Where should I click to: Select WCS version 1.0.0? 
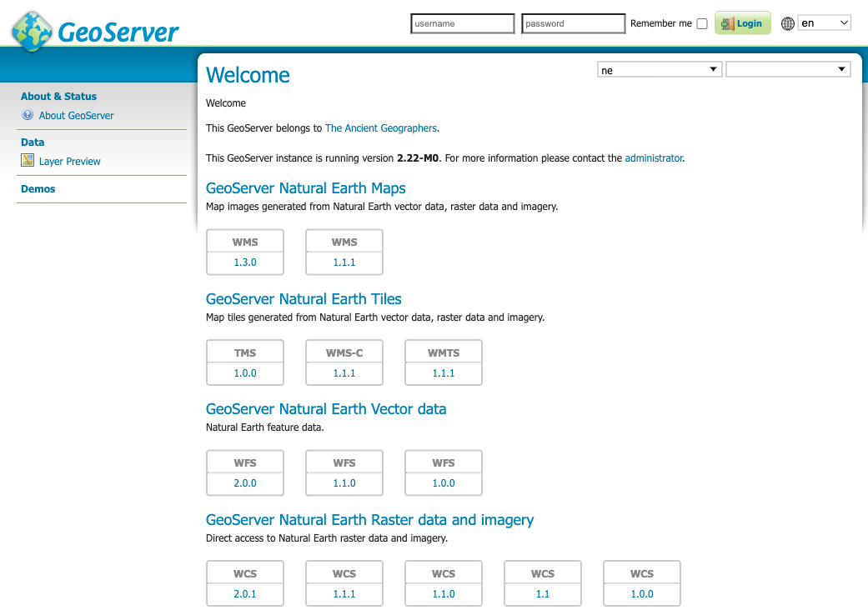[x=641, y=594]
